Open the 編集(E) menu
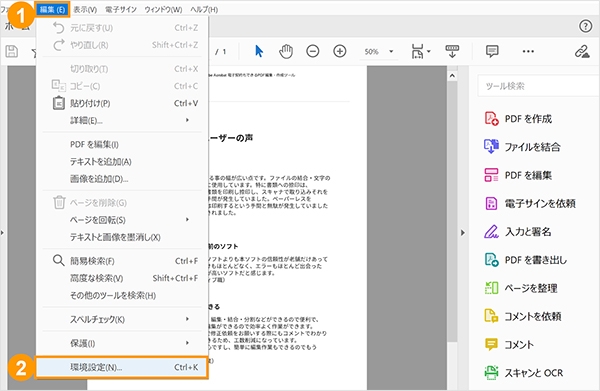The width and height of the screenshot is (600, 391). [52, 9]
